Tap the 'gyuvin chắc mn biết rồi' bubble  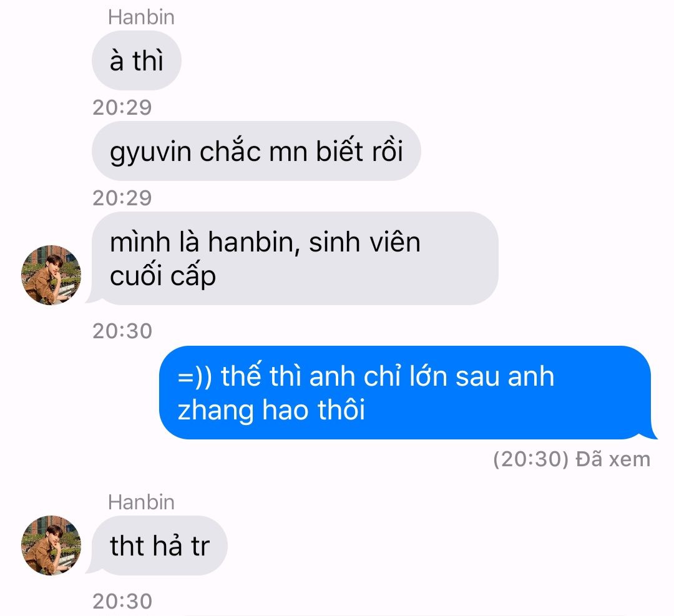click(x=256, y=151)
